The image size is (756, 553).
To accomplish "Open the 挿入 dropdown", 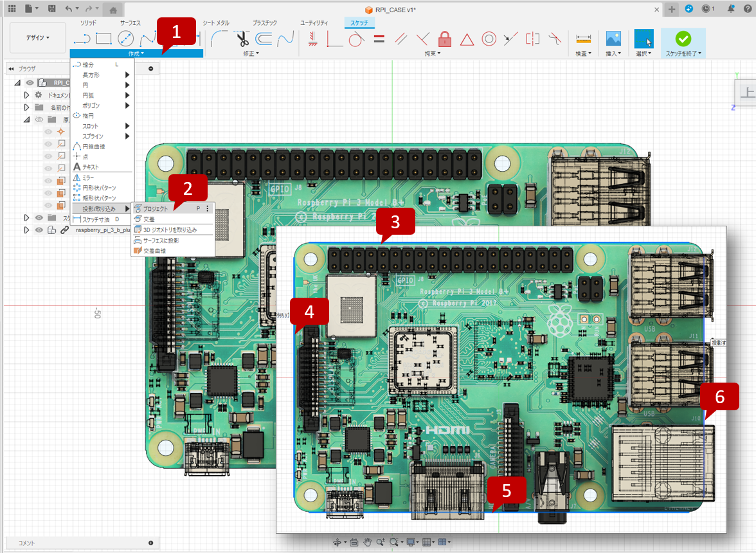I will [613, 53].
